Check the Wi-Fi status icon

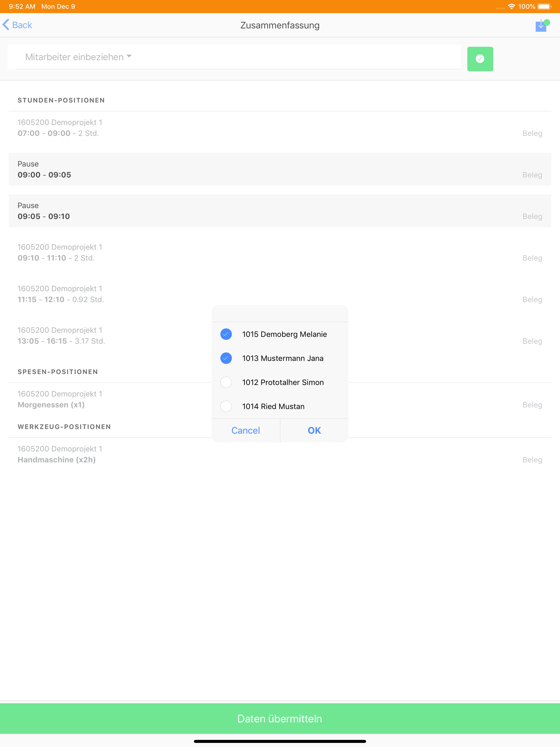511,6
